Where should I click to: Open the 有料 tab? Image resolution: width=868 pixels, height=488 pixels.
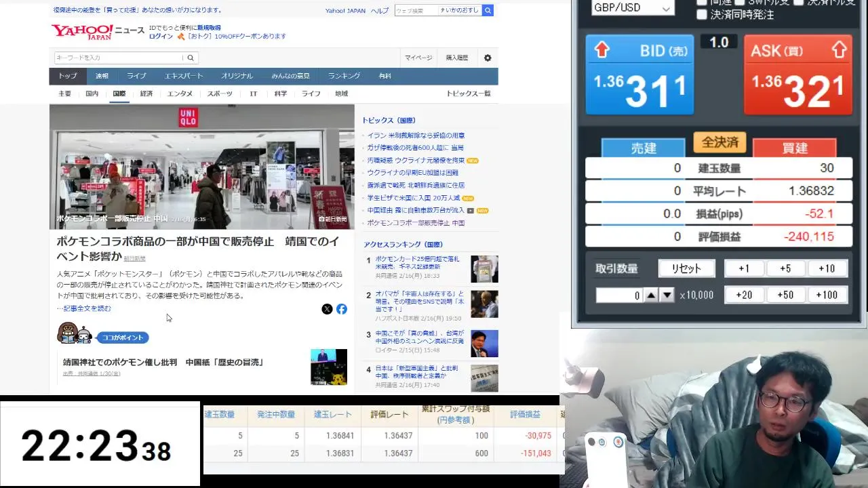point(385,76)
